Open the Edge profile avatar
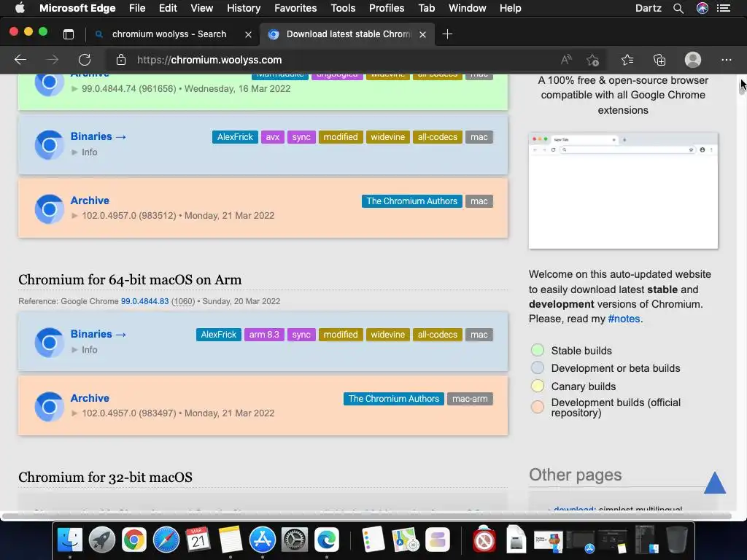 click(693, 60)
